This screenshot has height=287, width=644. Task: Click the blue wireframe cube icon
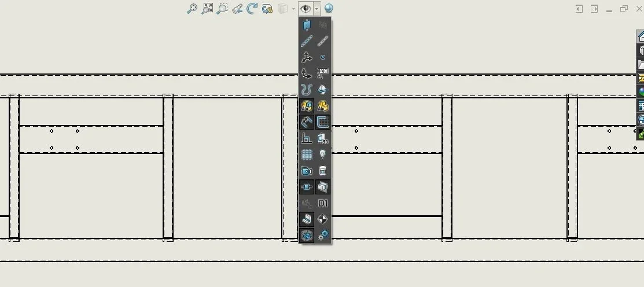click(307, 236)
